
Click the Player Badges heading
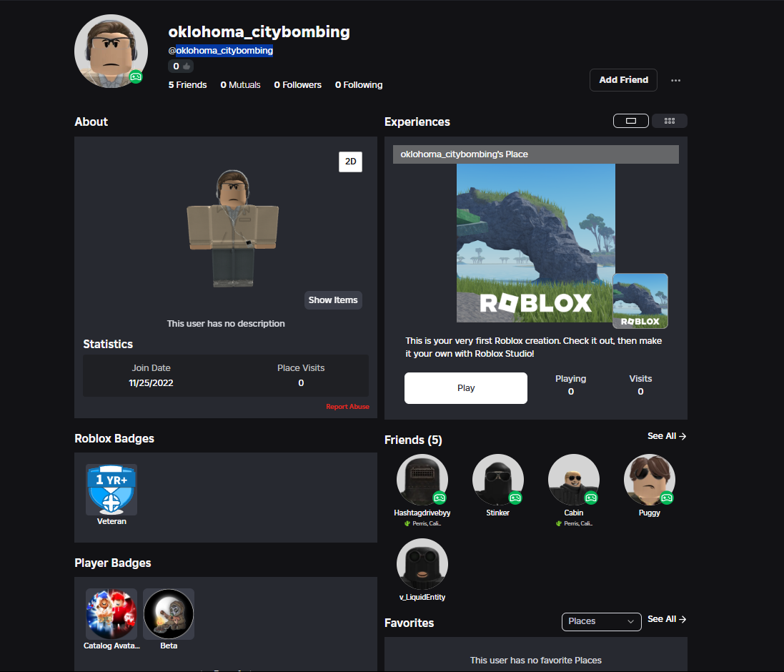click(x=112, y=563)
